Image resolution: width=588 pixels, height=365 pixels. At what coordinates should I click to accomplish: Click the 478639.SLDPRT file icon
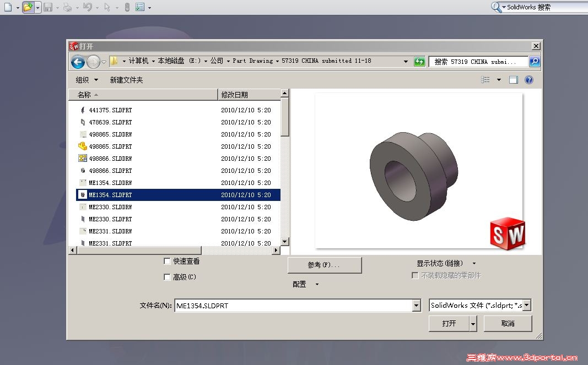83,122
